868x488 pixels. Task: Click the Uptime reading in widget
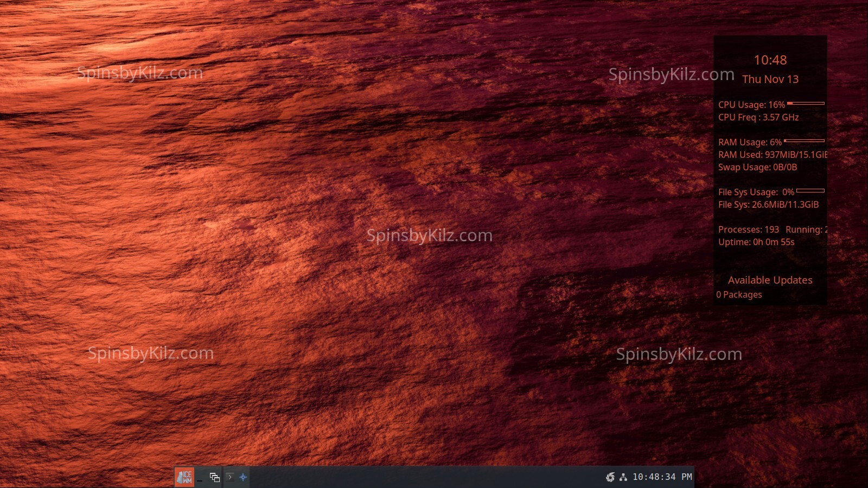(756, 242)
